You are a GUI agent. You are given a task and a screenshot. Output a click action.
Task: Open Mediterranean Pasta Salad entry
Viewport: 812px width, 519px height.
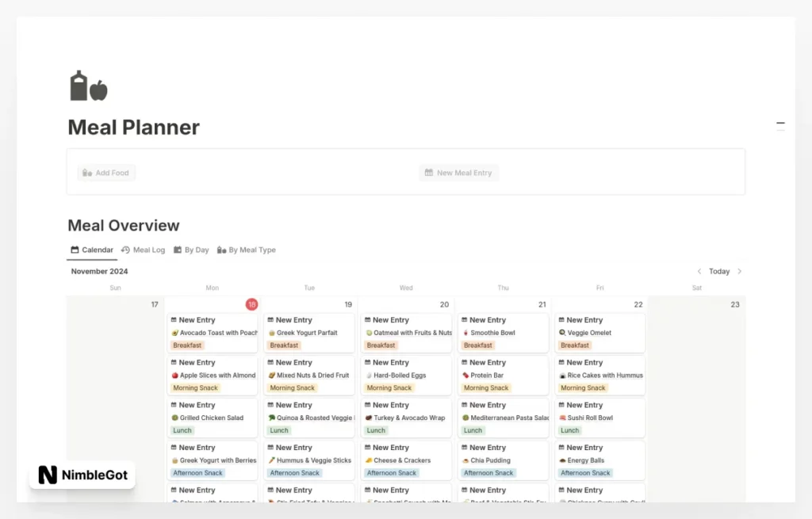[x=505, y=418]
